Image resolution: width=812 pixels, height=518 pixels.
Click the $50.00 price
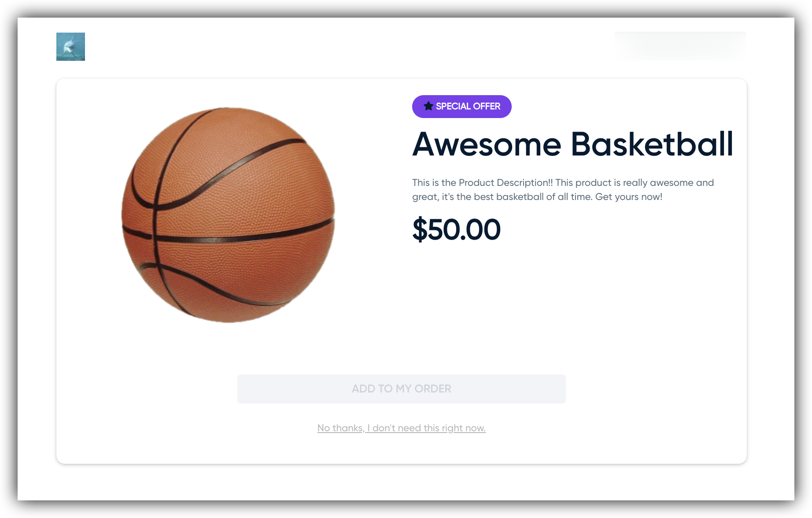coord(456,229)
